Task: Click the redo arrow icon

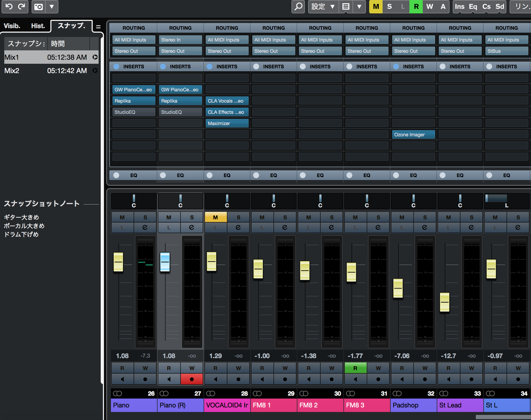Action: pos(22,7)
